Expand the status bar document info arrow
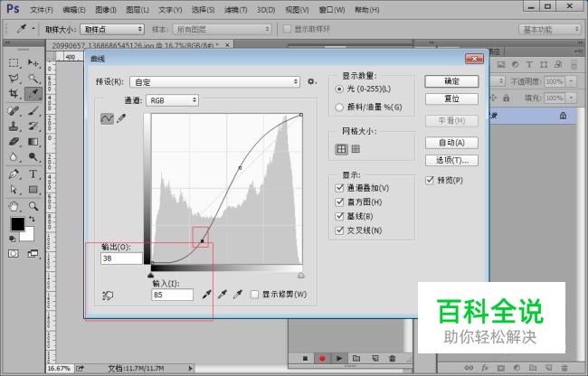Viewport: 588px width, 376px height. coord(191,368)
